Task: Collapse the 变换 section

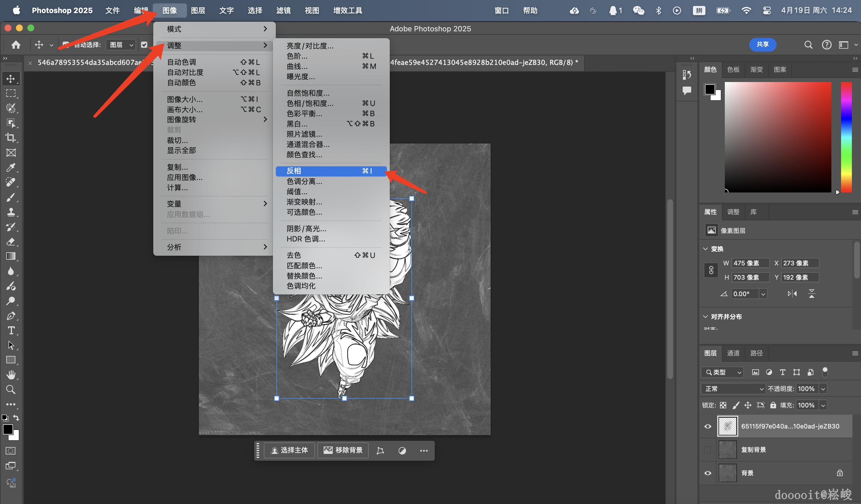Action: click(x=705, y=249)
